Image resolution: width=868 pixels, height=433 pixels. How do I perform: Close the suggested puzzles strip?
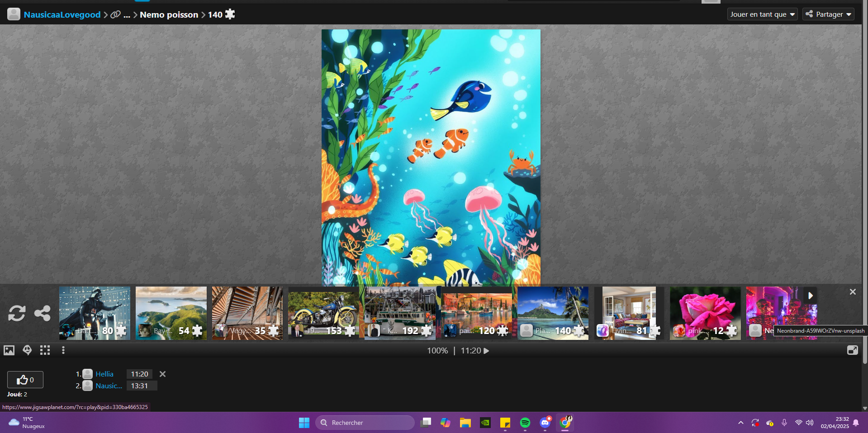[853, 292]
